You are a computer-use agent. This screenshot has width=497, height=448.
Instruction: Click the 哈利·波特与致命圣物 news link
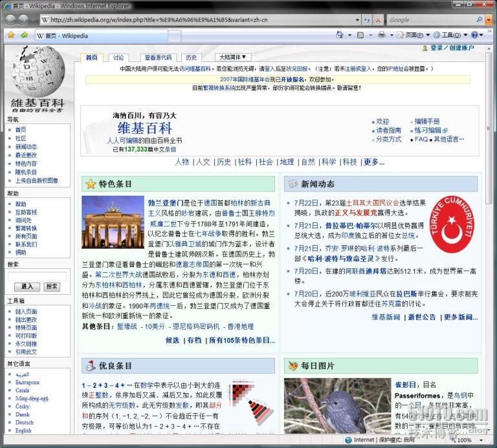[x=341, y=259]
